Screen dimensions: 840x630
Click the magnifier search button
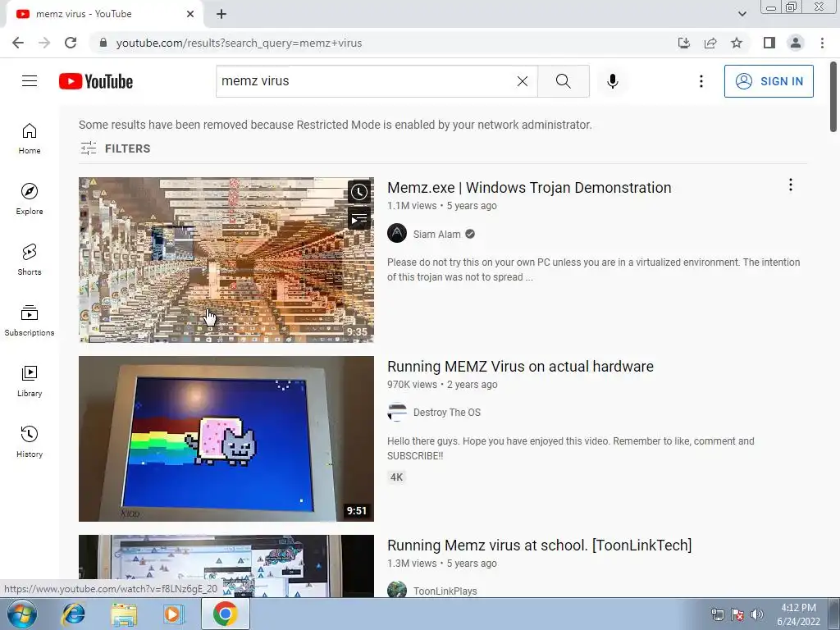[x=563, y=81]
